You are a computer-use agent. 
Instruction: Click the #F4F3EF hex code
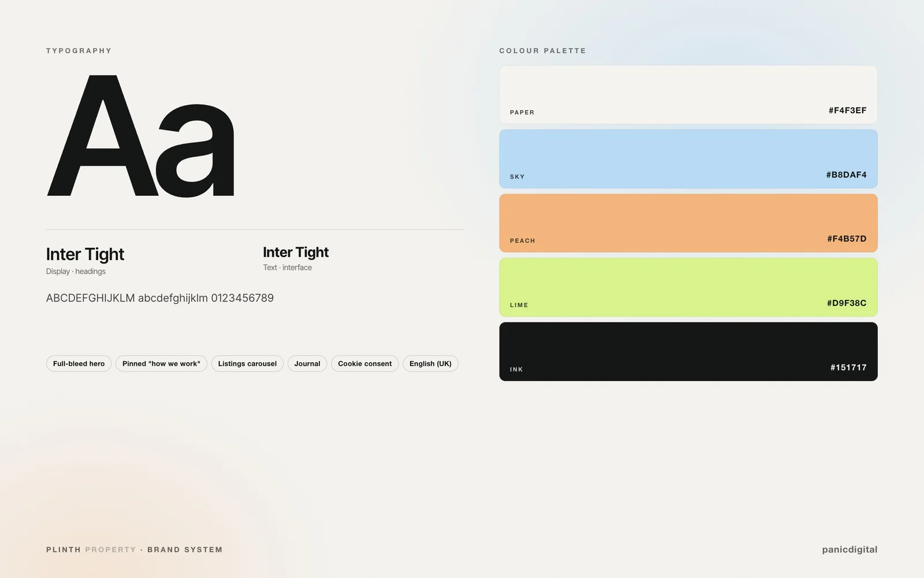(x=847, y=110)
